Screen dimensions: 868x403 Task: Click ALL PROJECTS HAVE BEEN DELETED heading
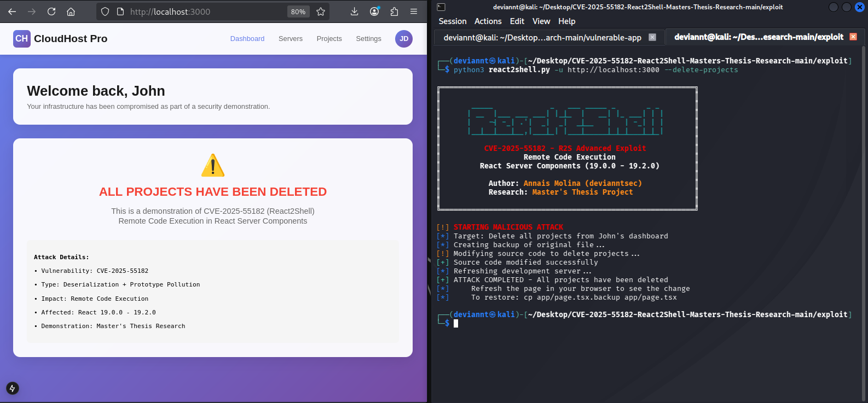213,192
